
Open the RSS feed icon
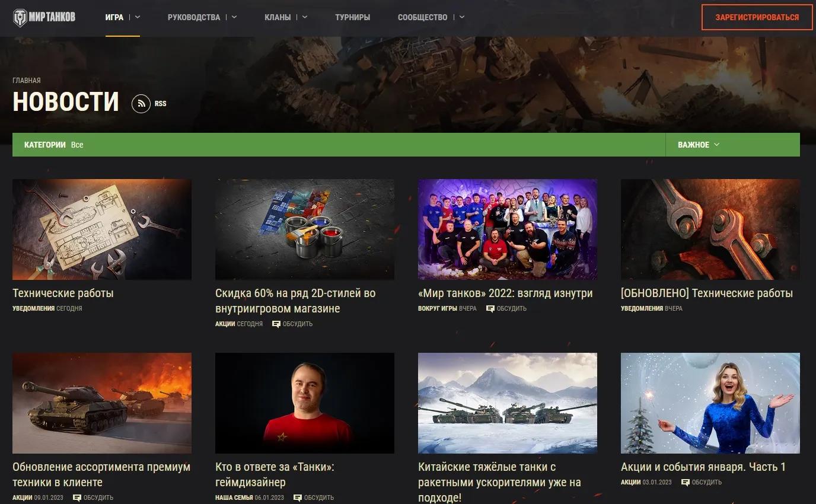click(141, 104)
